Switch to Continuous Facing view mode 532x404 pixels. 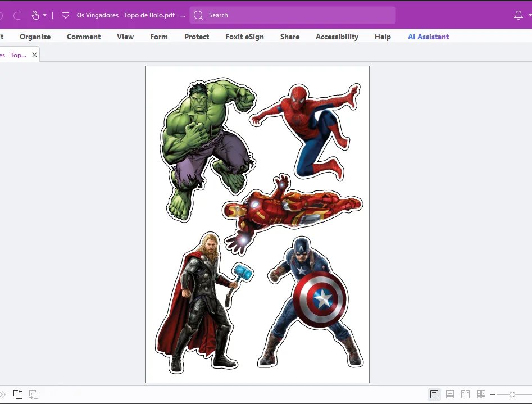pyautogui.click(x=481, y=394)
